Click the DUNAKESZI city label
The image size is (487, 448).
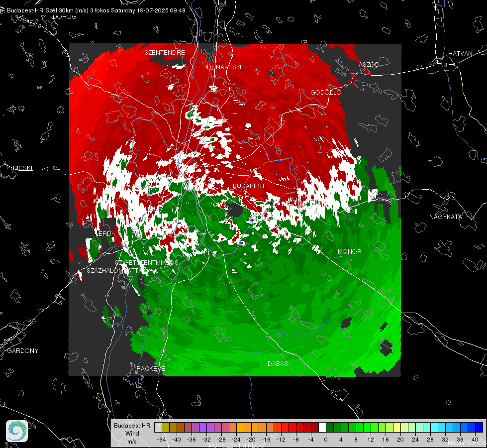click(x=224, y=67)
